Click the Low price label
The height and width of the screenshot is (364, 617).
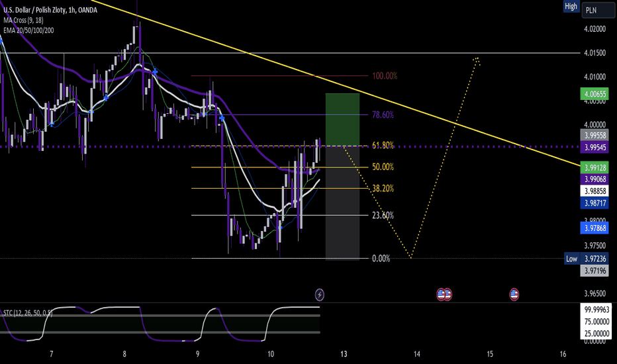571,259
